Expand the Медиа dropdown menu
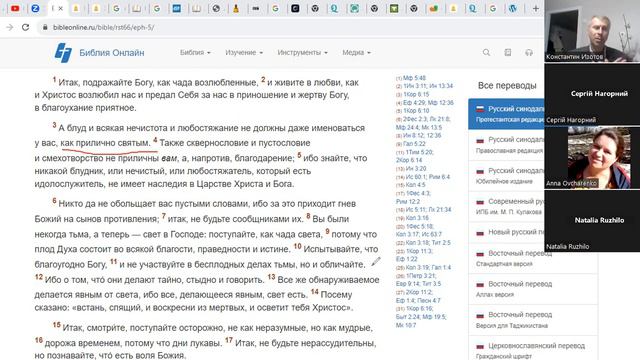The image size is (640, 360). click(x=356, y=52)
